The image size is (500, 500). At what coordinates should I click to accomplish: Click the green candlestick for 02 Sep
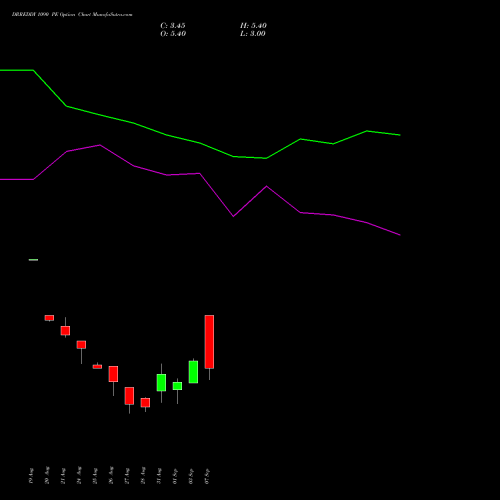coord(193,372)
